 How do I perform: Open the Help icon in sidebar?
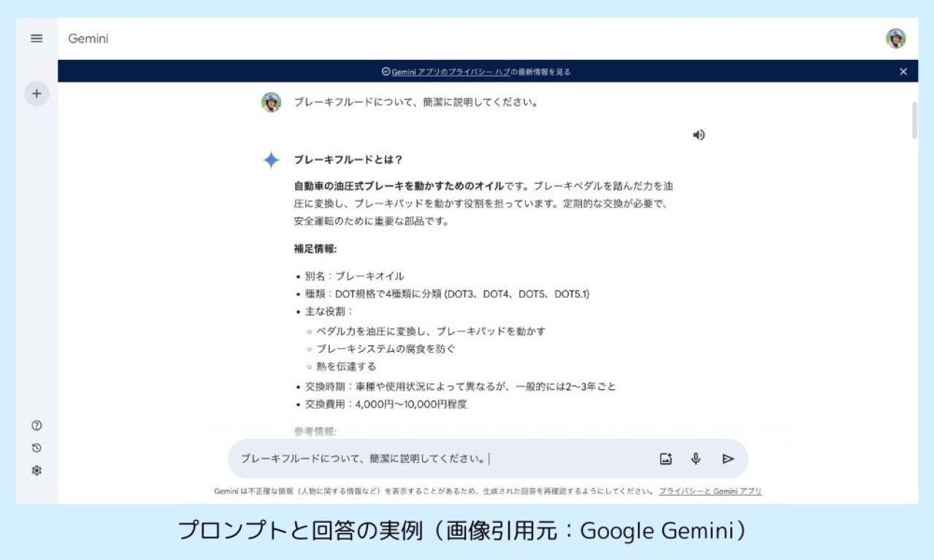[37, 426]
